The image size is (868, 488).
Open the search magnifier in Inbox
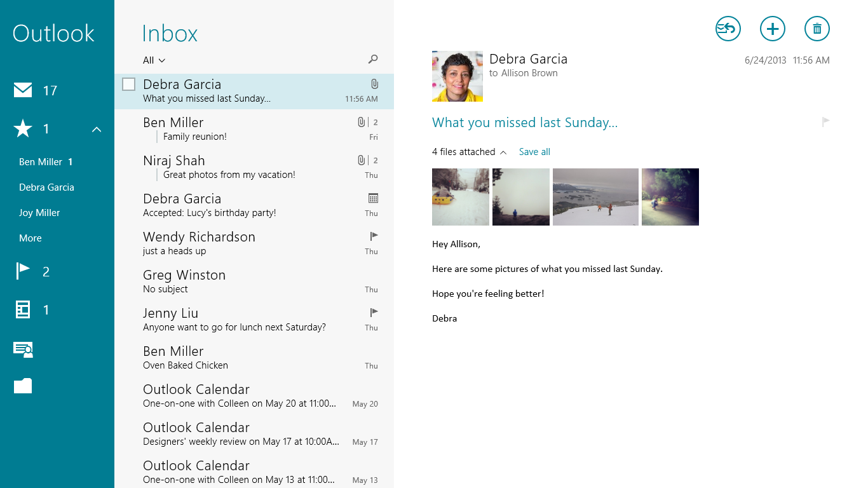[x=373, y=59]
